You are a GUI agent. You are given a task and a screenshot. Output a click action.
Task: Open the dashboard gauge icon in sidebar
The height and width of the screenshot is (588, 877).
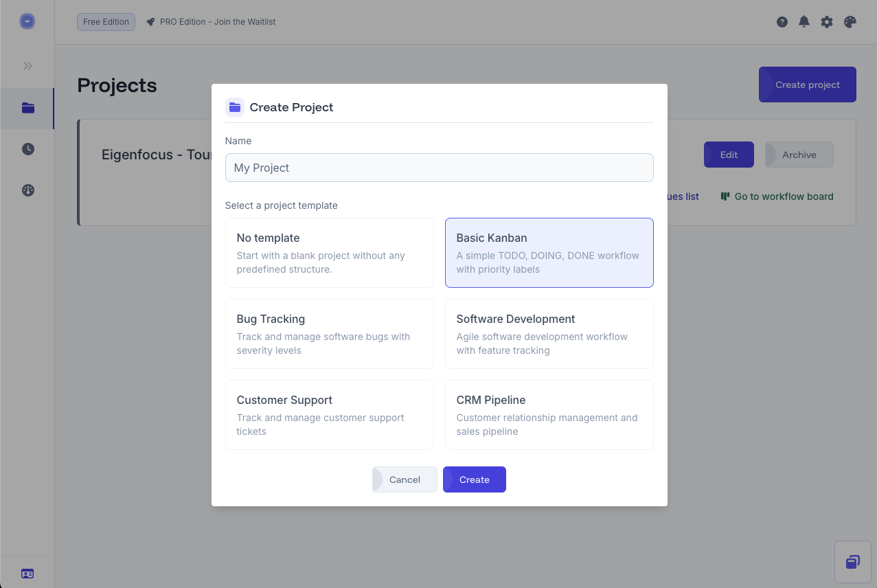[27, 190]
